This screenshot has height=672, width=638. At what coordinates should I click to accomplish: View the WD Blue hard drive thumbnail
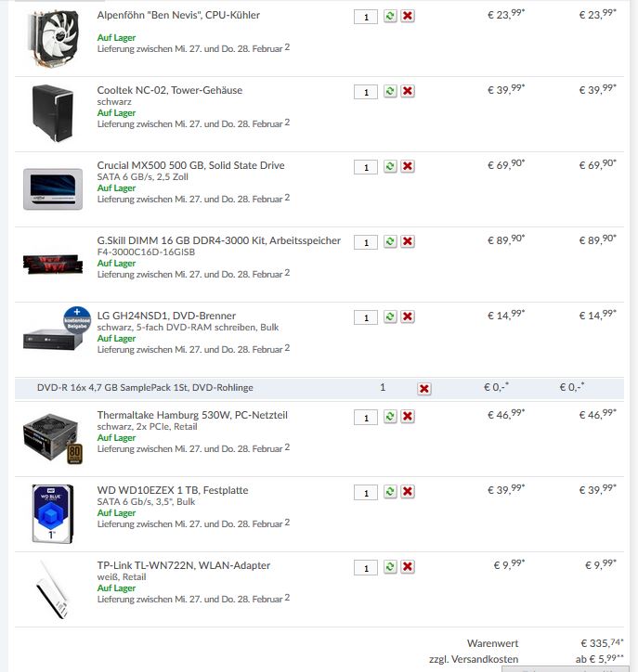(x=53, y=514)
